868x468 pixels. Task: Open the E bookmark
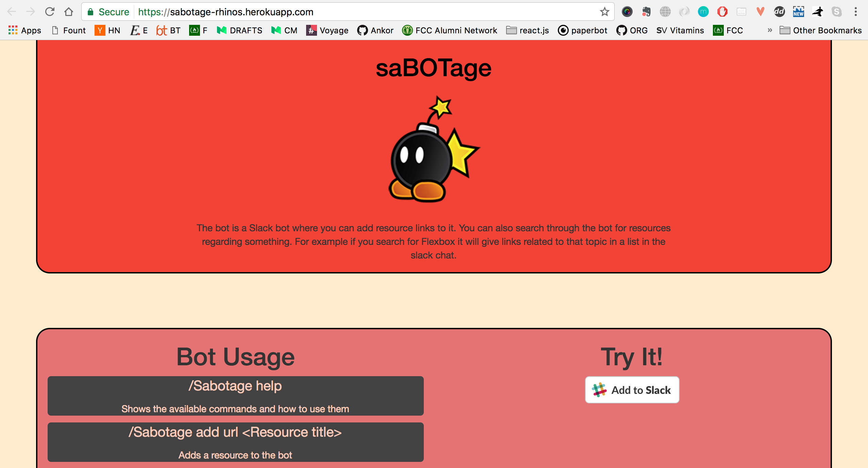click(139, 30)
